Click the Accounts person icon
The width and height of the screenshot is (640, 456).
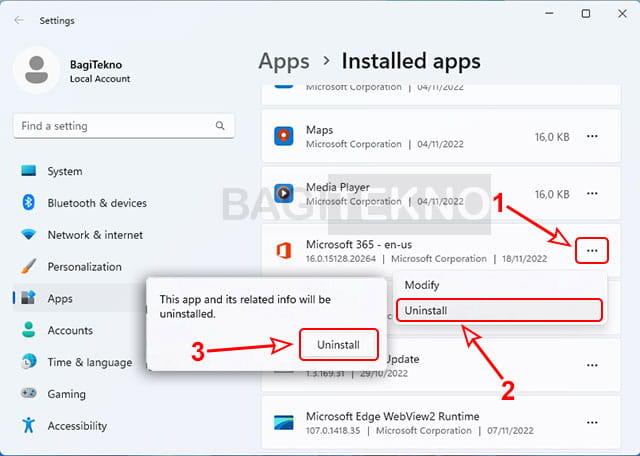(29, 330)
